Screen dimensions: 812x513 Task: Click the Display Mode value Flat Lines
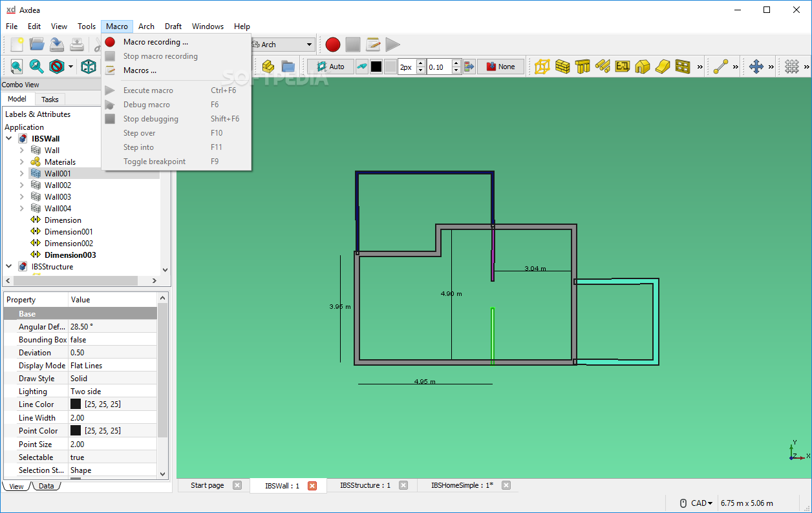click(112, 366)
